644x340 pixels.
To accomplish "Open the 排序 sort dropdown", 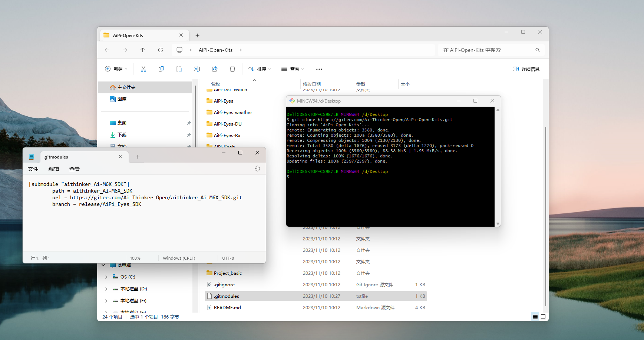I will coord(260,69).
